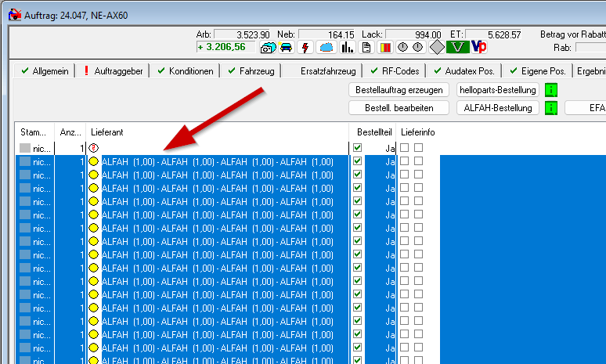
Task: Click the green V icon
Action: [x=458, y=48]
